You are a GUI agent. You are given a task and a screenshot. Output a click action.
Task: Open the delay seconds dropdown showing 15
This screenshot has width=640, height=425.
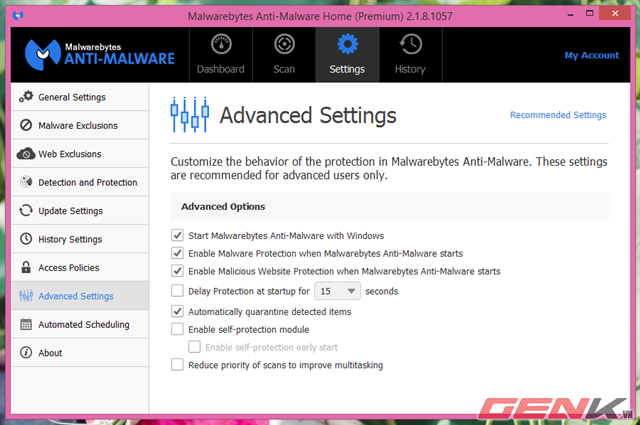(337, 291)
